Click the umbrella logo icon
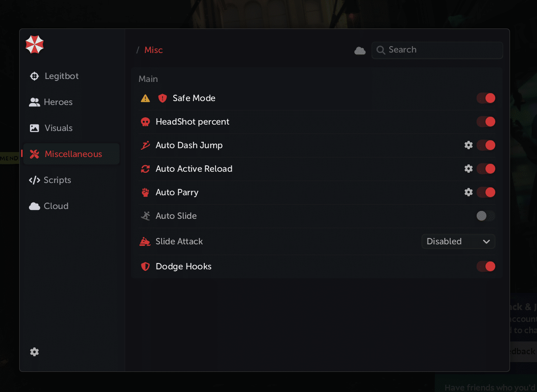Image resolution: width=537 pixels, height=392 pixels. [35, 45]
